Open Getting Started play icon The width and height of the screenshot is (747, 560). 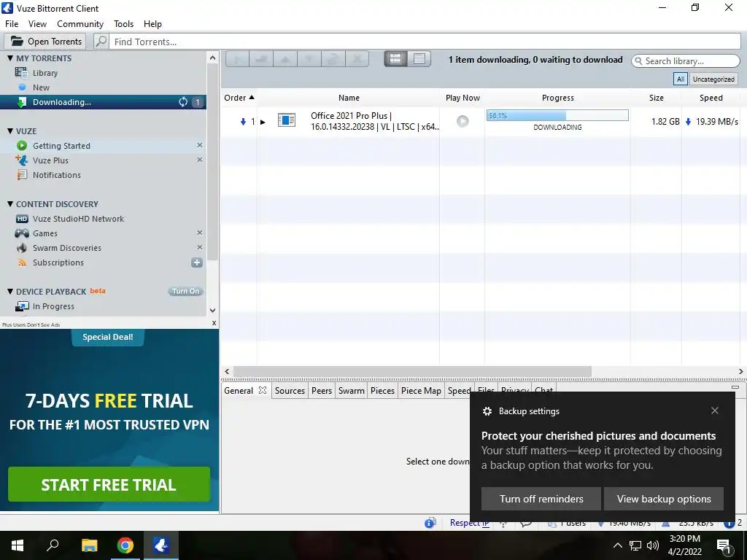click(x=22, y=146)
